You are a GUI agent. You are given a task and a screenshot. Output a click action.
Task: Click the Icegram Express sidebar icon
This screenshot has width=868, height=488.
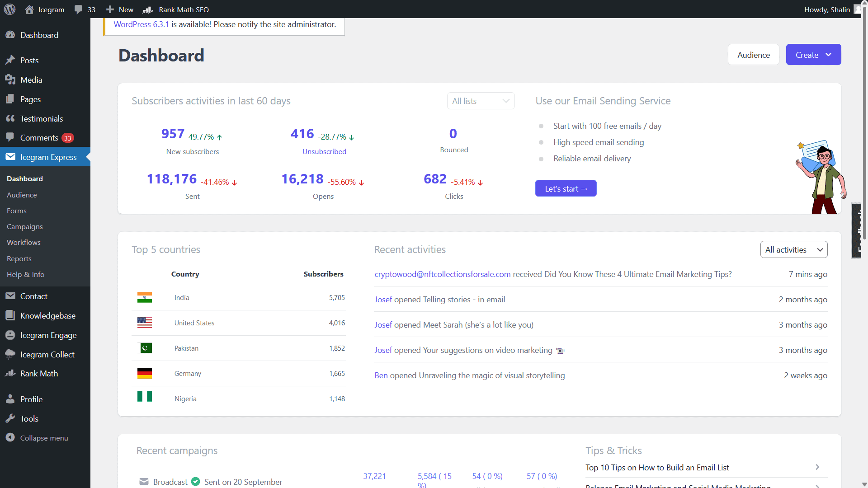pyautogui.click(x=11, y=157)
